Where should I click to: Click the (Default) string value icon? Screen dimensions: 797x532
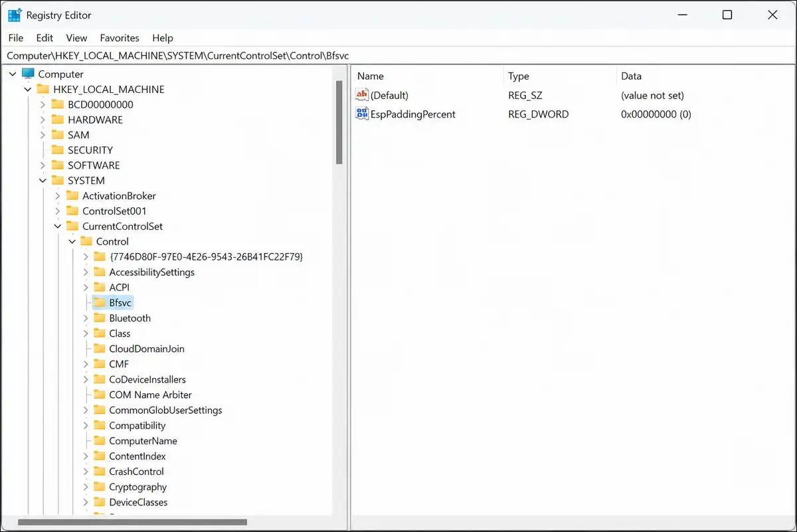coord(362,95)
